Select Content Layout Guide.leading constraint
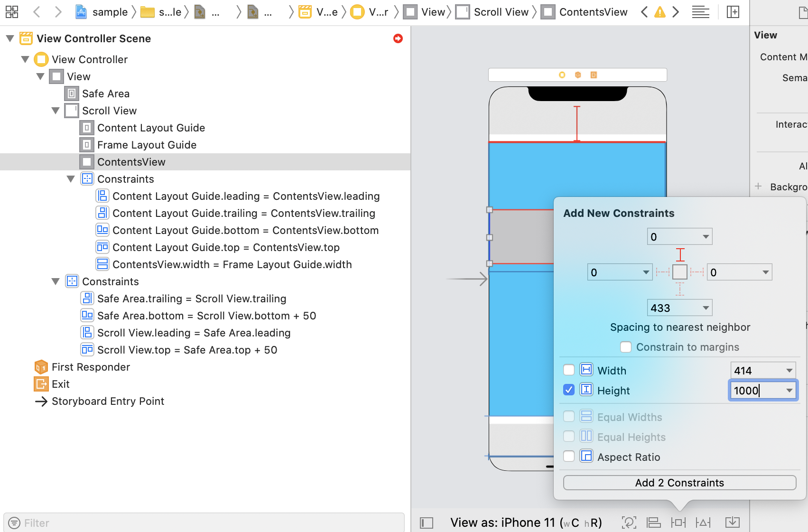This screenshot has height=532, width=808. pyautogui.click(x=238, y=196)
